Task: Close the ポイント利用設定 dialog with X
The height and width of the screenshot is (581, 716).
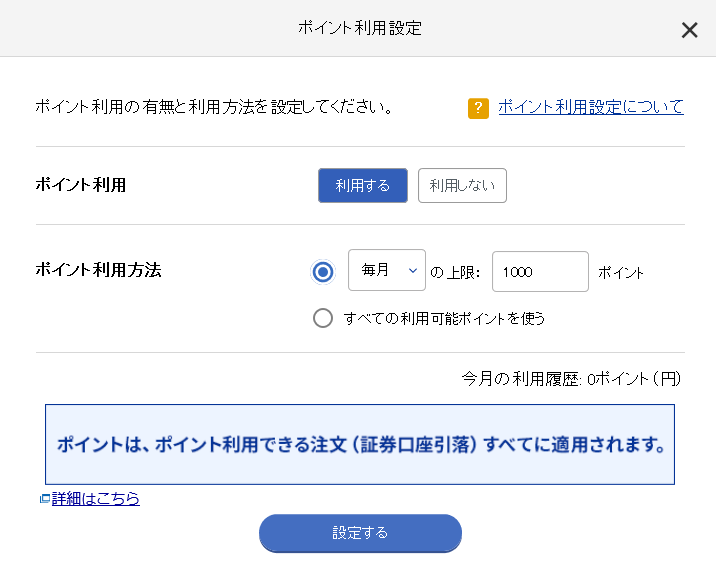Action: tap(689, 30)
